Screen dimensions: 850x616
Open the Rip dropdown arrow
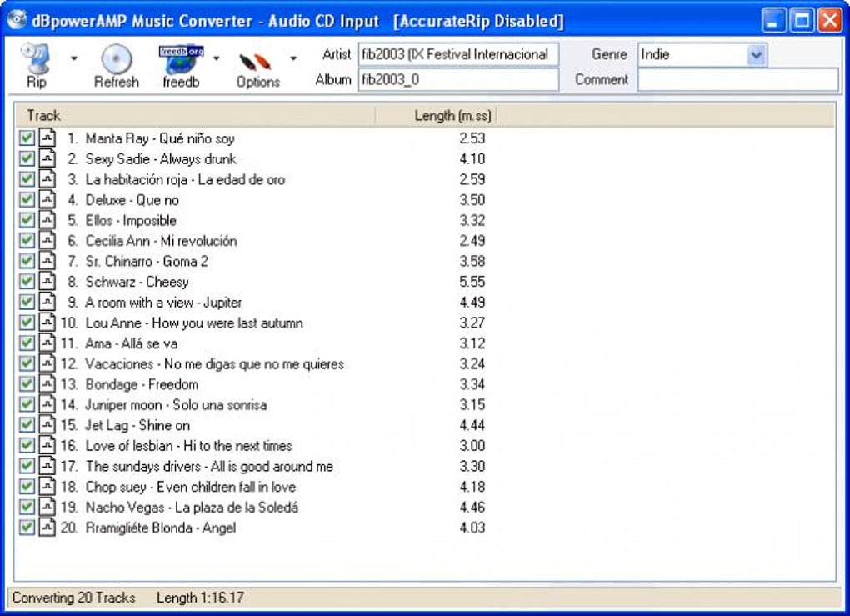(73, 58)
